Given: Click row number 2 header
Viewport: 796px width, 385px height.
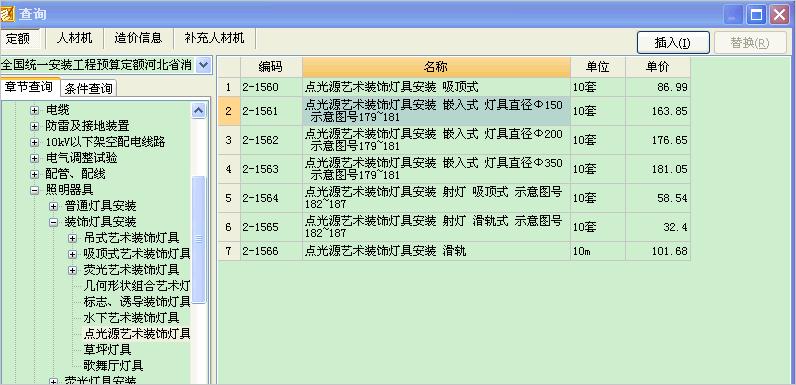Looking at the screenshot, I should click(x=228, y=111).
